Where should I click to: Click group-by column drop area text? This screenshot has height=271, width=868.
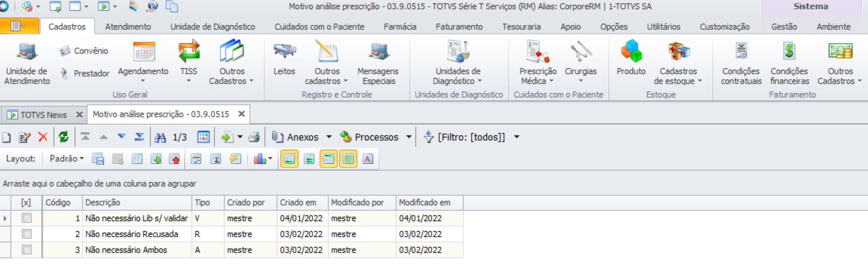click(100, 184)
